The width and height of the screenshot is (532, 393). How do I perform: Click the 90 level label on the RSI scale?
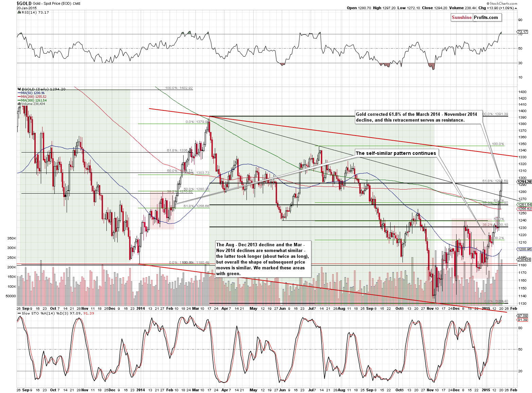(x=520, y=20)
